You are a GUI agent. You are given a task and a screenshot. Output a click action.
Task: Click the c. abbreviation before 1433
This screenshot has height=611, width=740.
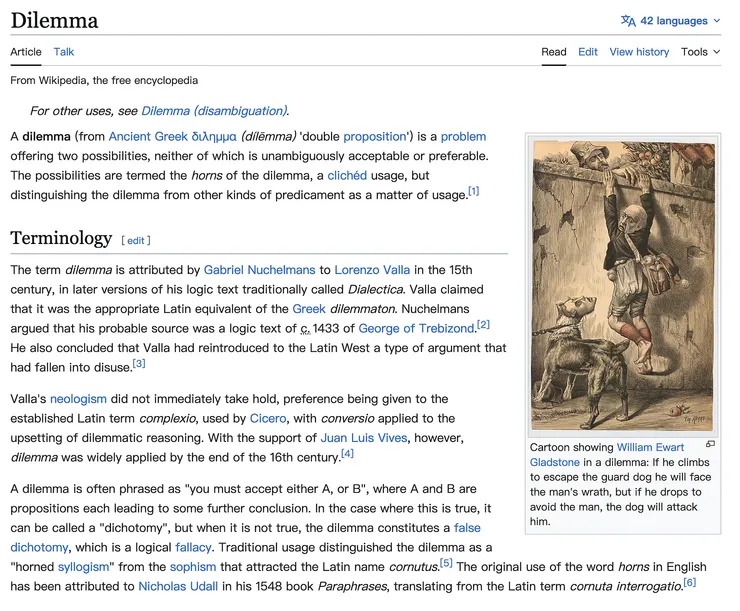click(x=305, y=329)
